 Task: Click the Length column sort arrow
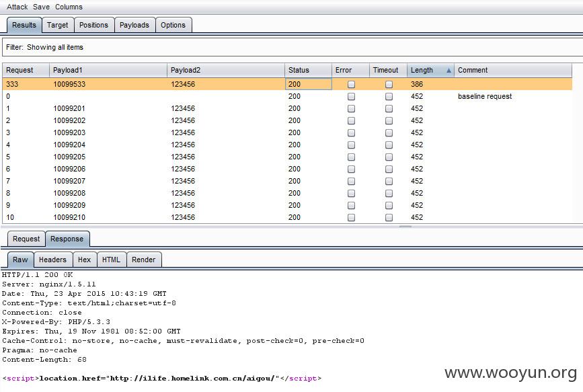449,71
